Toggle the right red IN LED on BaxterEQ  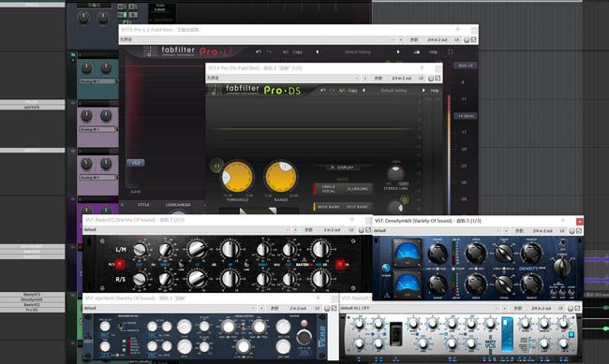(x=340, y=264)
